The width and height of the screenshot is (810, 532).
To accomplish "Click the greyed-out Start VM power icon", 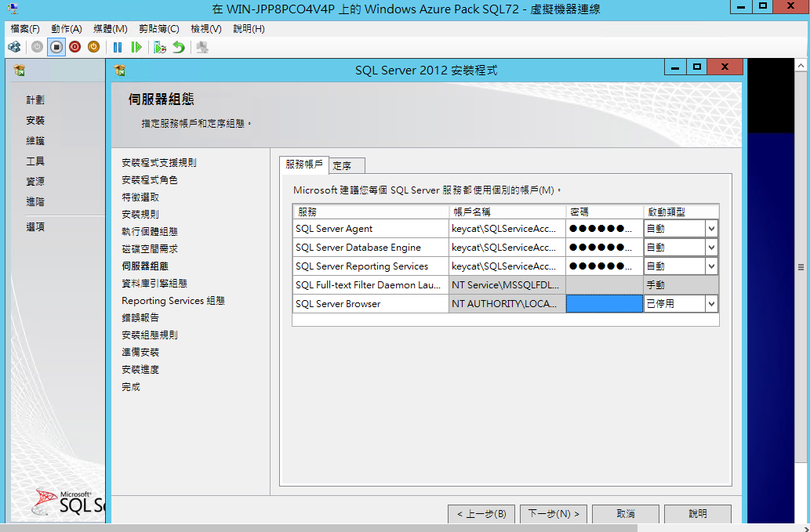I will 37,48.
